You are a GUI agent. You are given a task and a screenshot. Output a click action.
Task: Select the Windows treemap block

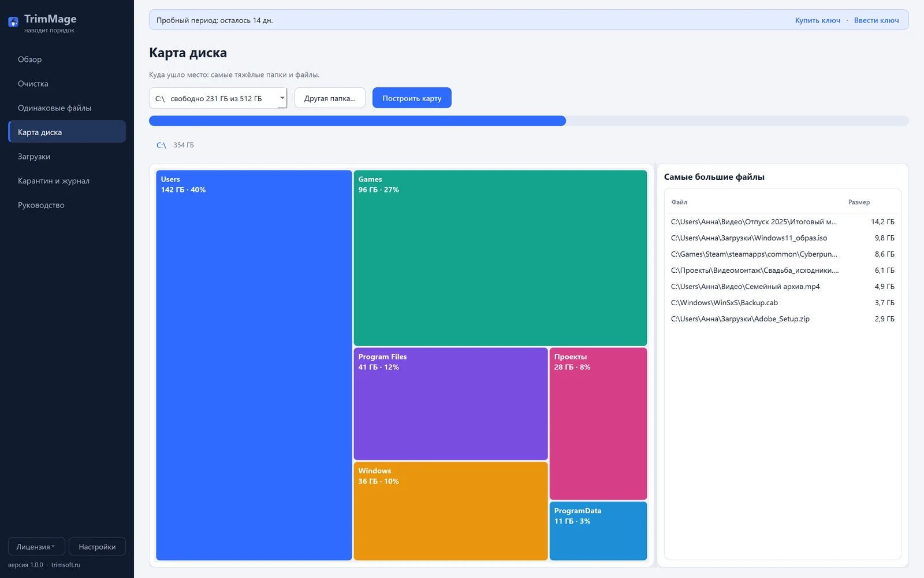tap(450, 511)
